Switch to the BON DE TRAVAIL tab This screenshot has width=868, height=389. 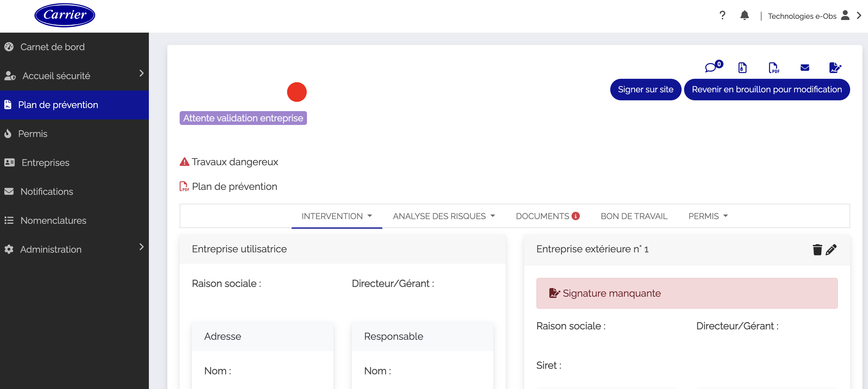tap(634, 216)
